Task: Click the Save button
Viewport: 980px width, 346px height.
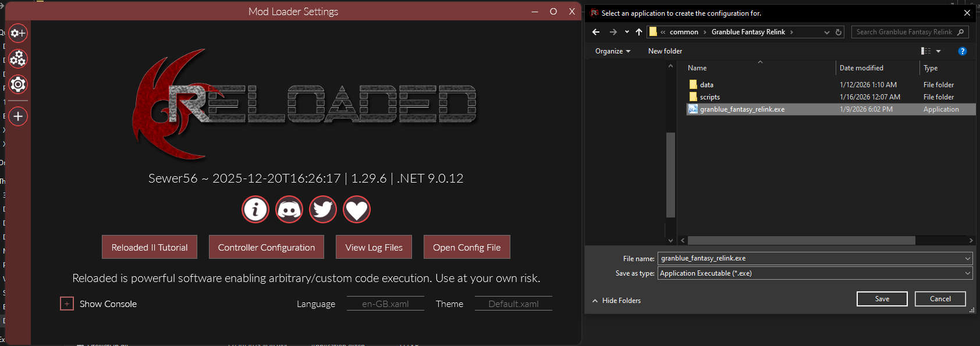Action: 882,299
